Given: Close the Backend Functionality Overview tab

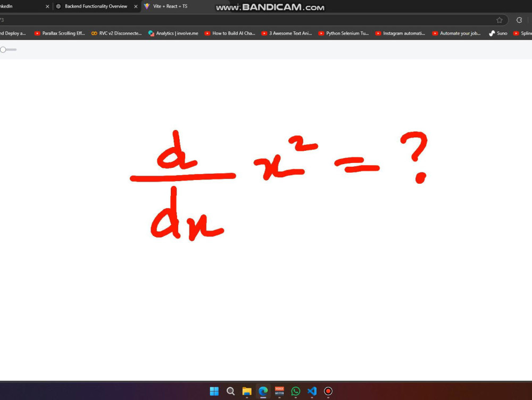Looking at the screenshot, I should (136, 6).
